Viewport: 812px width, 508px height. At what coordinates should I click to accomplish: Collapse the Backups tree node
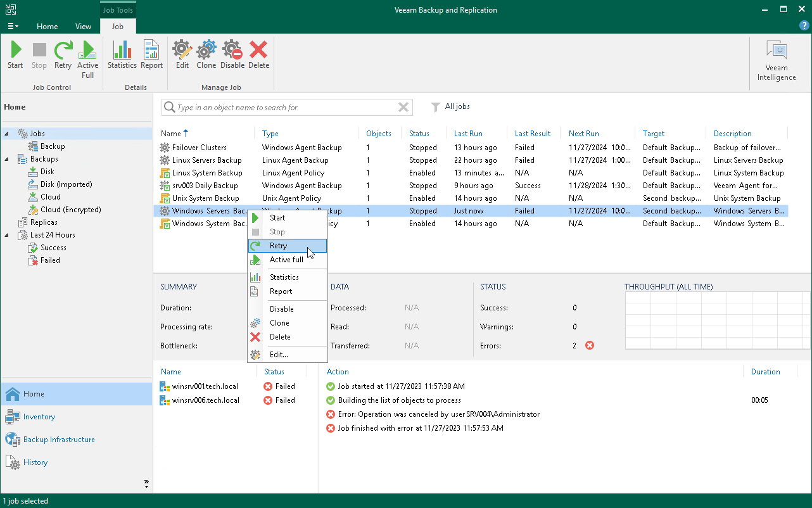coord(7,159)
